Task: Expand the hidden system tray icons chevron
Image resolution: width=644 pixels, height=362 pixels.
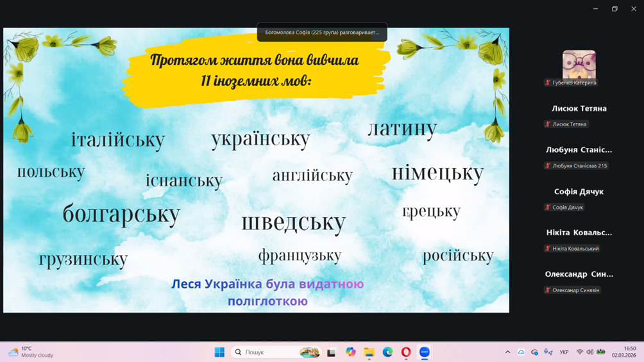Action: click(x=507, y=352)
